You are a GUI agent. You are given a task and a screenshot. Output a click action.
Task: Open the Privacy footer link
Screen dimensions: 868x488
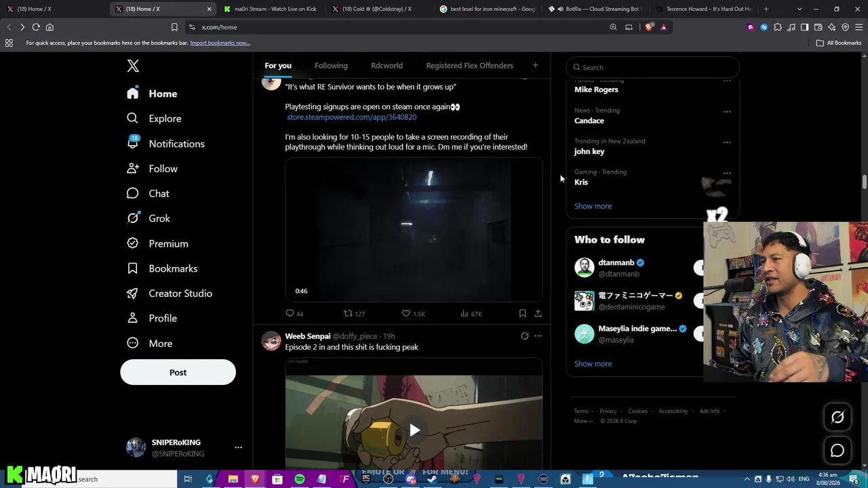[x=608, y=411]
